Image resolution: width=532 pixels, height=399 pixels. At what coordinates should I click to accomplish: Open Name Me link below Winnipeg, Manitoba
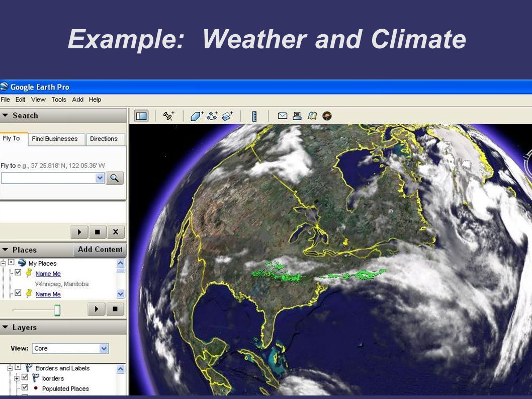coord(48,294)
